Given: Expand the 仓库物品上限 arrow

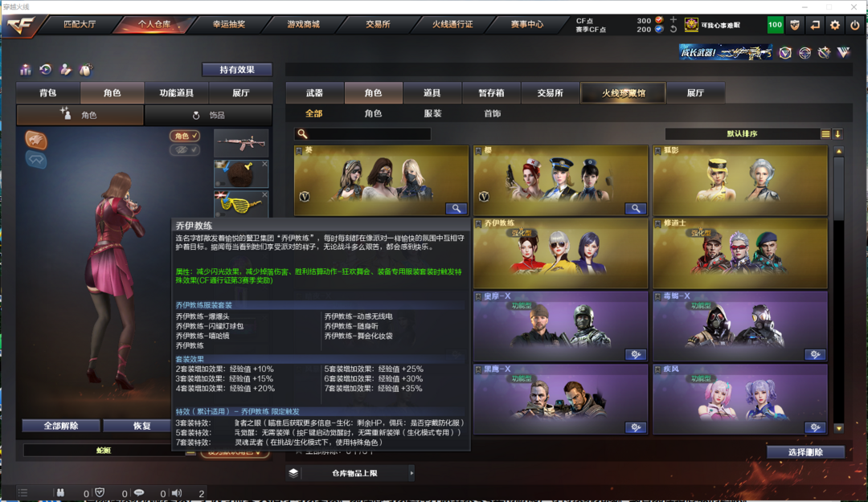Looking at the screenshot, I should (x=411, y=473).
